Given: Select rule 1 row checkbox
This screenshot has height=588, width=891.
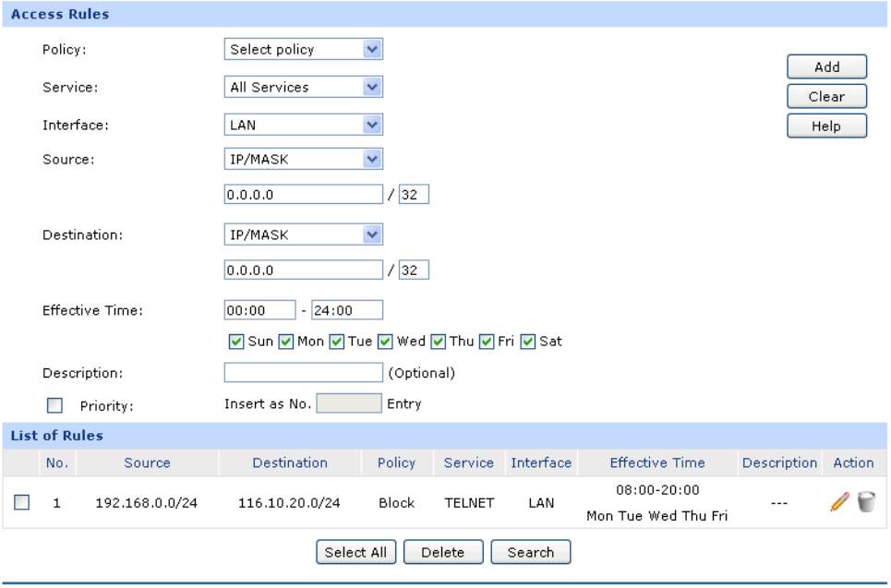Looking at the screenshot, I should pyautogui.click(x=21, y=503).
